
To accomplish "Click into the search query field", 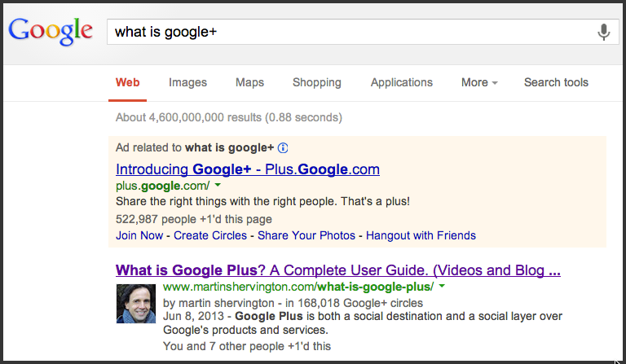I will tap(351, 32).
